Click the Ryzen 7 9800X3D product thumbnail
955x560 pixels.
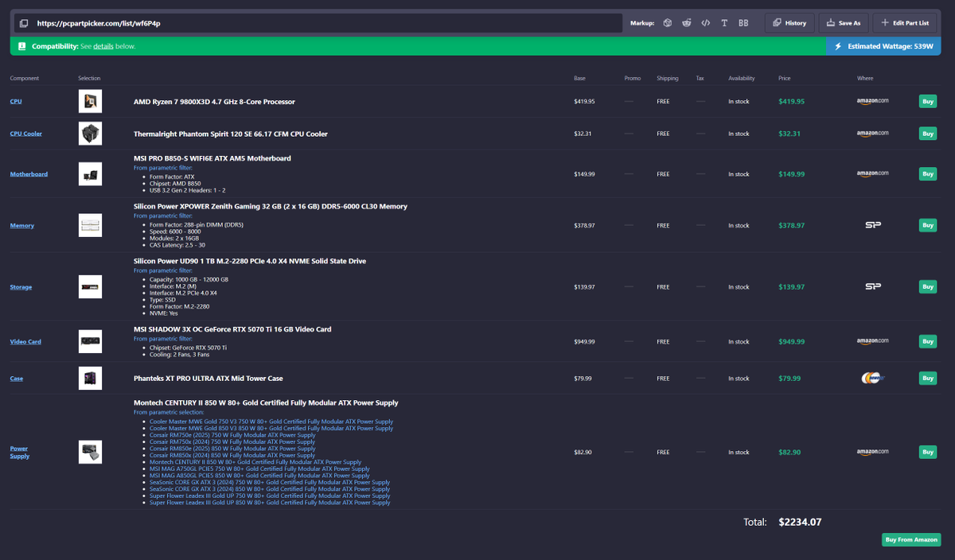coord(90,101)
